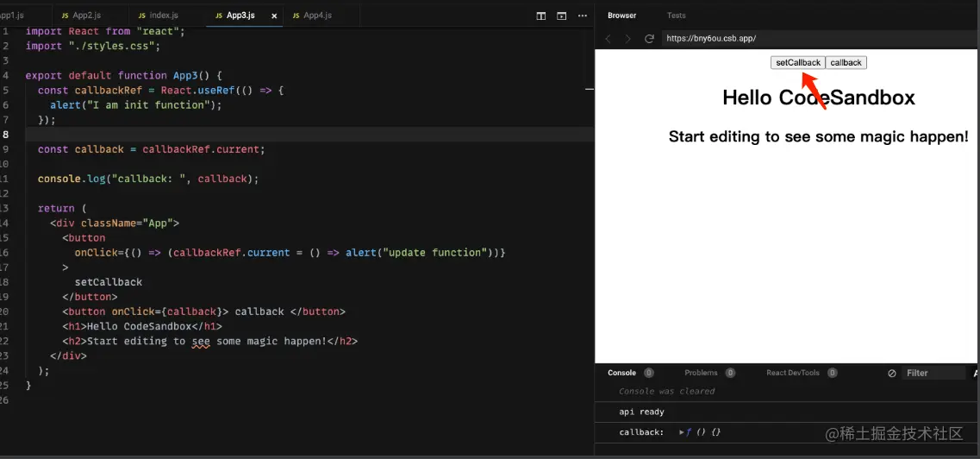
Task: Switch to the Tests panel tab
Action: 677,16
